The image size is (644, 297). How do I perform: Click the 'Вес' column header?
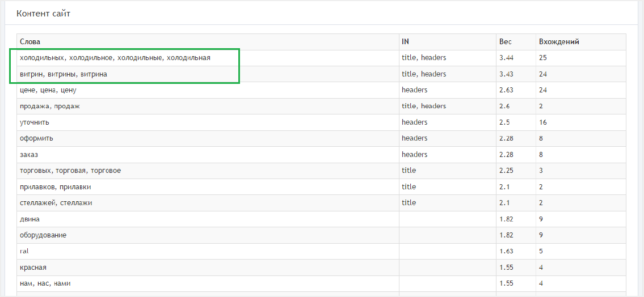pyautogui.click(x=515, y=42)
